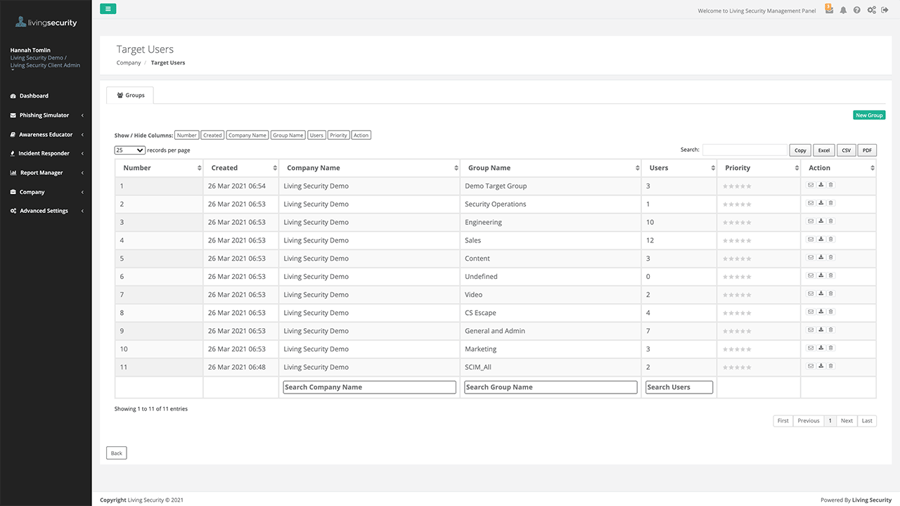
Task: Open the help question-mark icon
Action: (x=857, y=10)
